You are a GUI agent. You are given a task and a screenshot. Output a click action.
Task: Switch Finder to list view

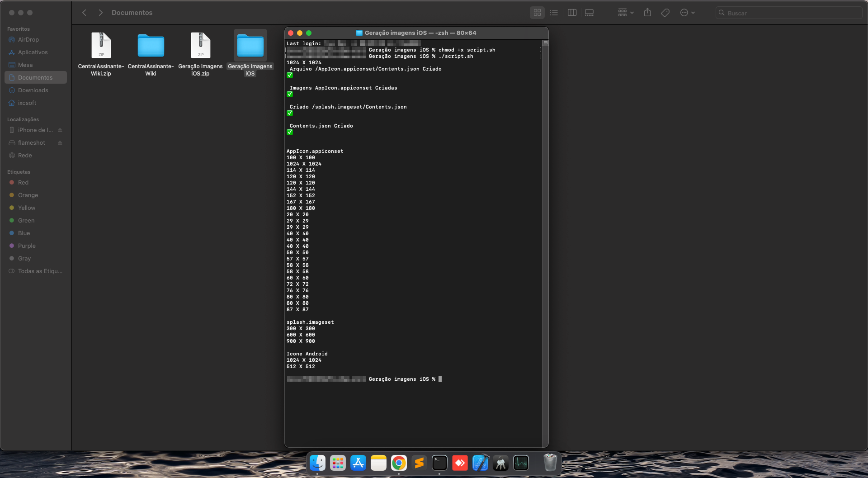click(x=554, y=13)
